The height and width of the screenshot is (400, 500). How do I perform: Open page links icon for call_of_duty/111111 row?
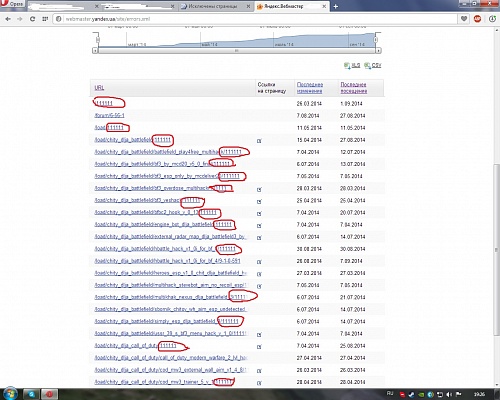259,347
